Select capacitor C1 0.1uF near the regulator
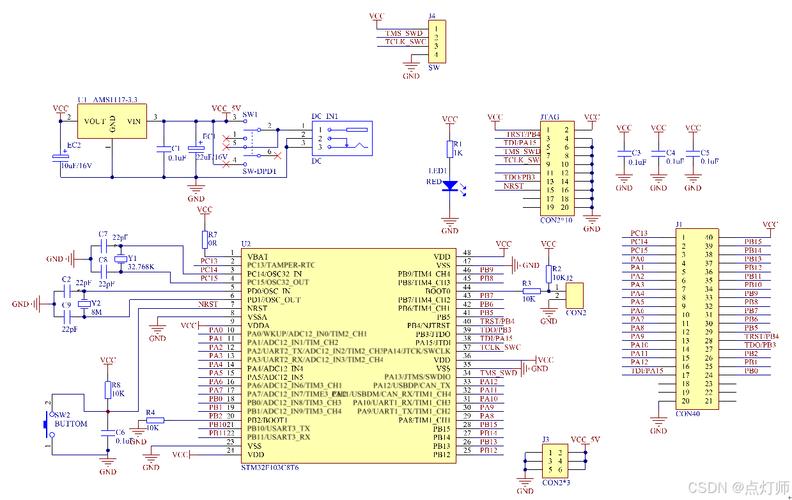Viewport: 792px width, 500px height. tap(164, 149)
